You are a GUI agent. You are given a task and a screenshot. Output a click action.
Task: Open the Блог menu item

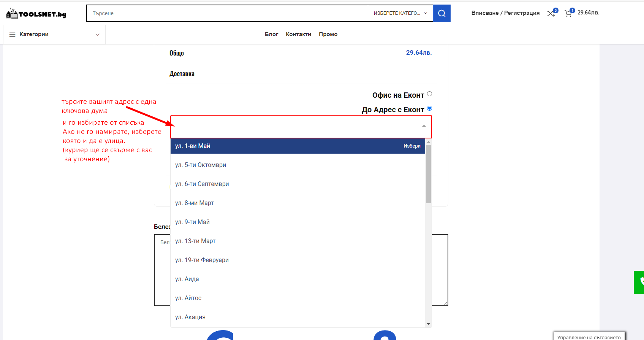(271, 34)
